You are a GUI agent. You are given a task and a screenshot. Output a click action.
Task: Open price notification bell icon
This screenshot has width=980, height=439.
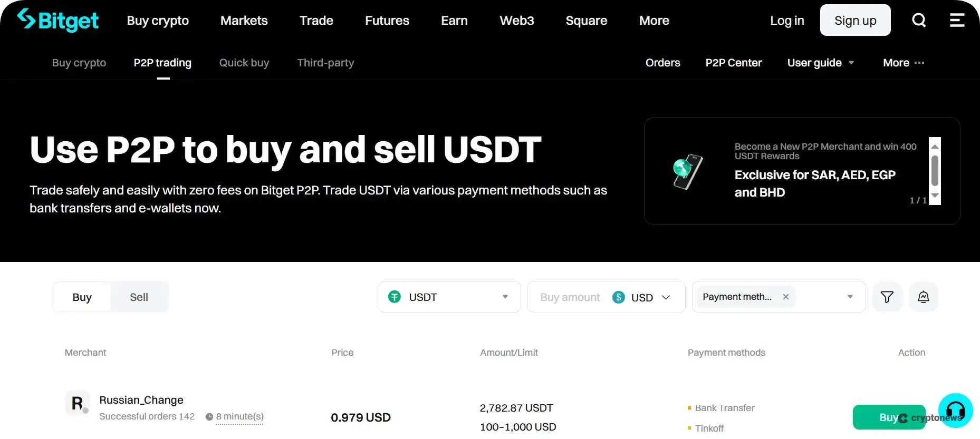[x=924, y=297]
